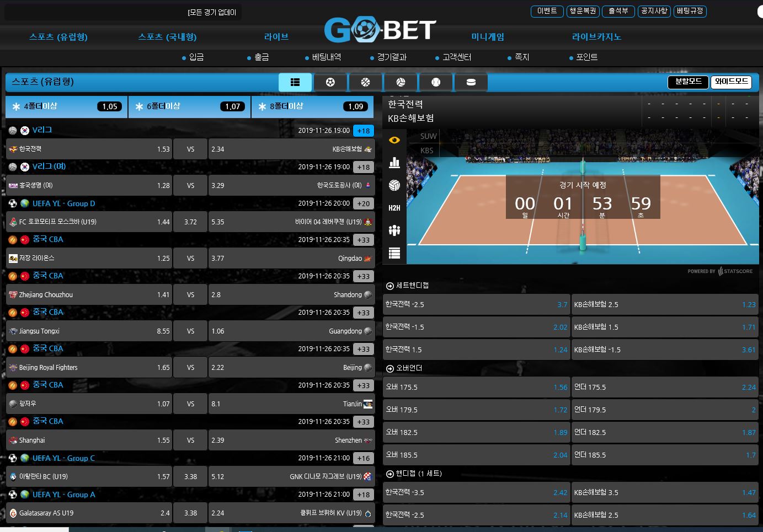
Task: Open the 라이브카지노 menu
Action: pyautogui.click(x=596, y=37)
